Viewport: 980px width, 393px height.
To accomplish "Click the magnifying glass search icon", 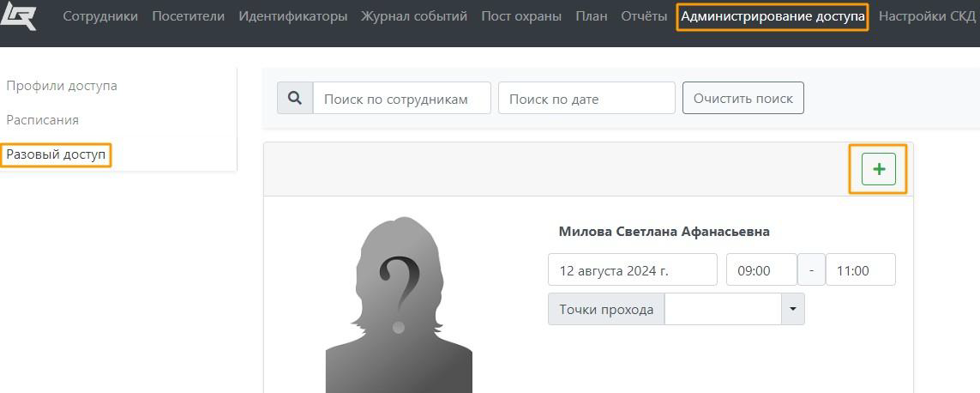I will [295, 98].
